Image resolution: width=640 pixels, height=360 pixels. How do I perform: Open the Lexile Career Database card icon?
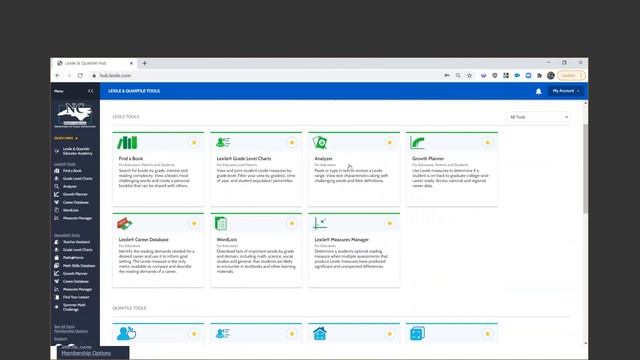[125, 224]
